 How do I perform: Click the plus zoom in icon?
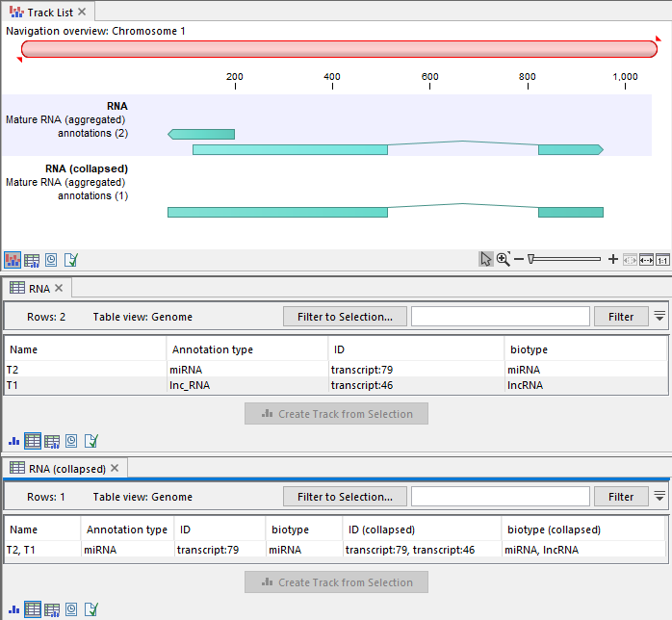pyautogui.click(x=613, y=259)
